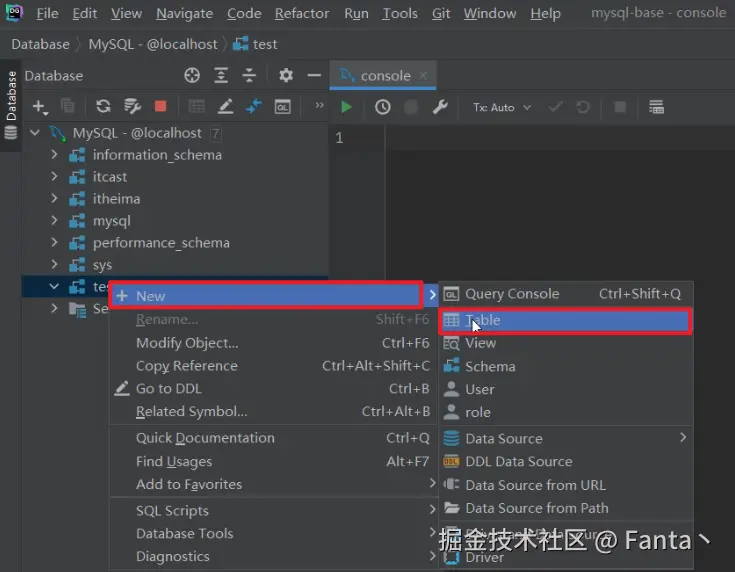
Task: Click the wrench settings icon in console toolbar
Action: tap(440, 107)
